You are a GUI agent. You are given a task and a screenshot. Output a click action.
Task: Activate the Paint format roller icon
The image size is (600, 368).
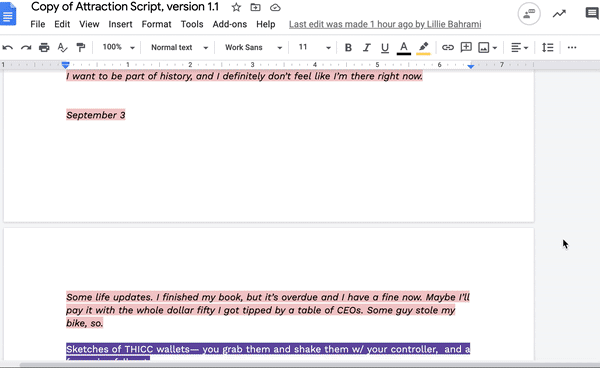point(81,47)
